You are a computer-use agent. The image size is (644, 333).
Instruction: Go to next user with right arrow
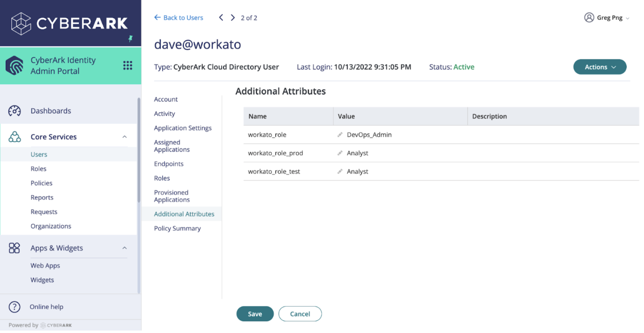[x=233, y=17]
